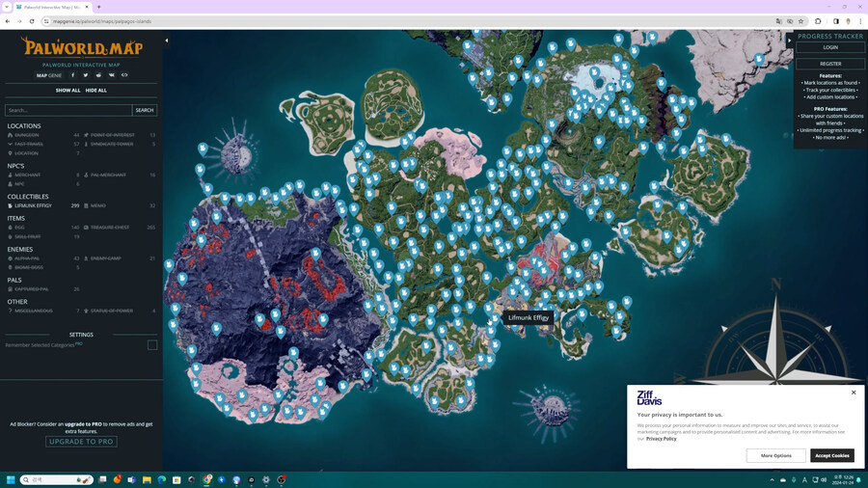Select Show All categories

[x=68, y=91]
